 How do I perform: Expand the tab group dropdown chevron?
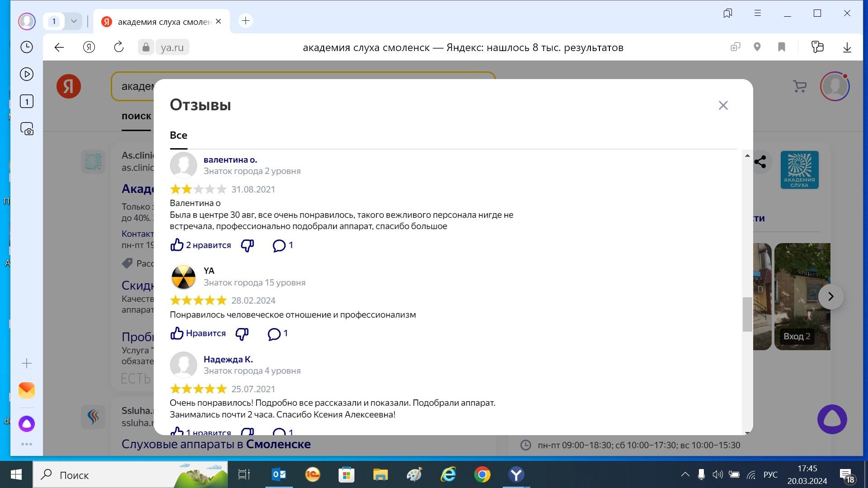pyautogui.click(x=74, y=21)
